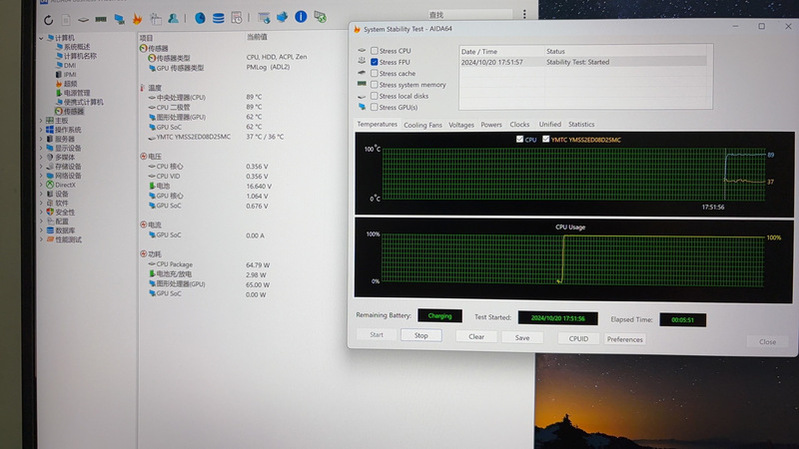Enable the Stress GPU(s) checkbox
The width and height of the screenshot is (799, 449).
[x=374, y=107]
